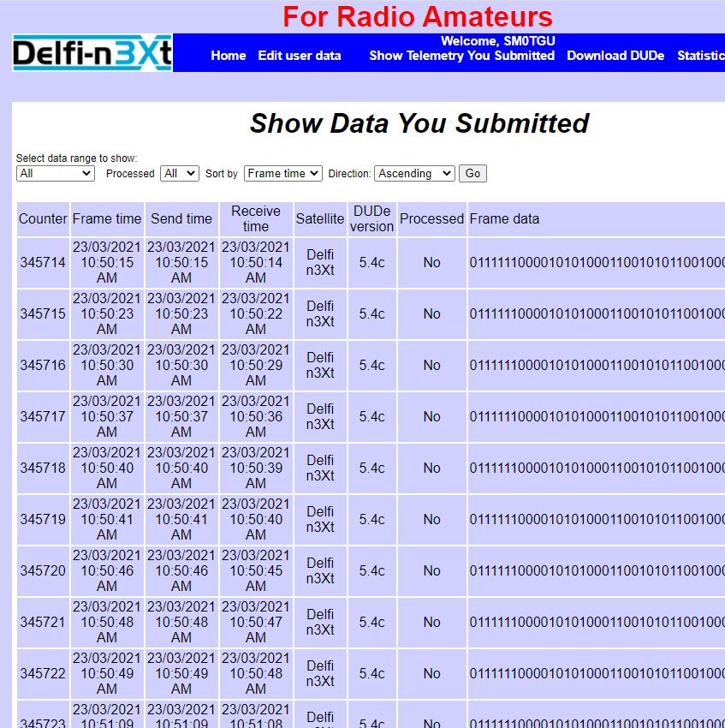The image size is (725, 728).
Task: Click frame data bits in row 345722
Action: (597, 674)
